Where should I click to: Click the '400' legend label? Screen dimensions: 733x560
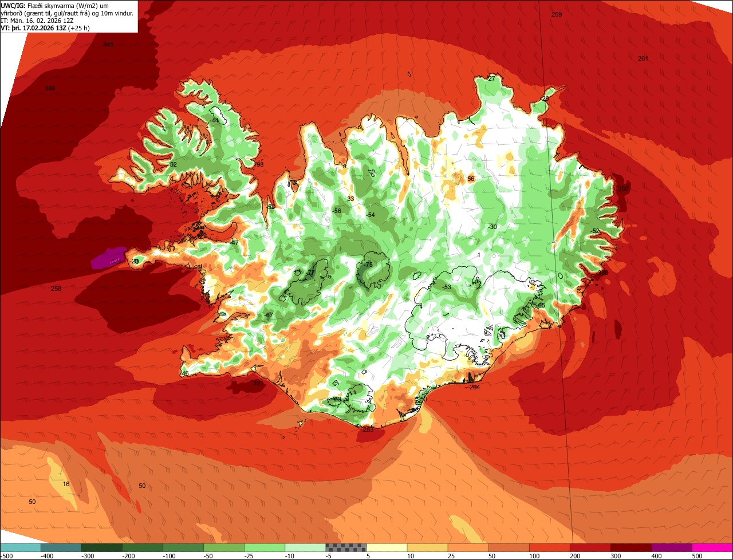(x=657, y=555)
